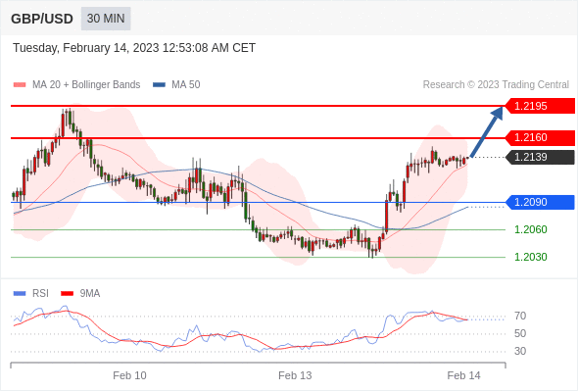
Task: Click the RSI 70 level label
Action: [520, 316]
